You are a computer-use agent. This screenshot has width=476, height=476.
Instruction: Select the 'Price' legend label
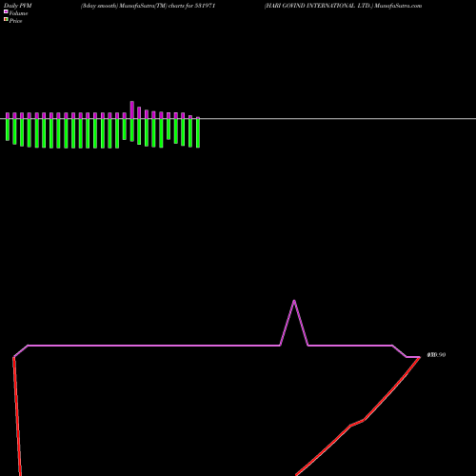(15, 21)
